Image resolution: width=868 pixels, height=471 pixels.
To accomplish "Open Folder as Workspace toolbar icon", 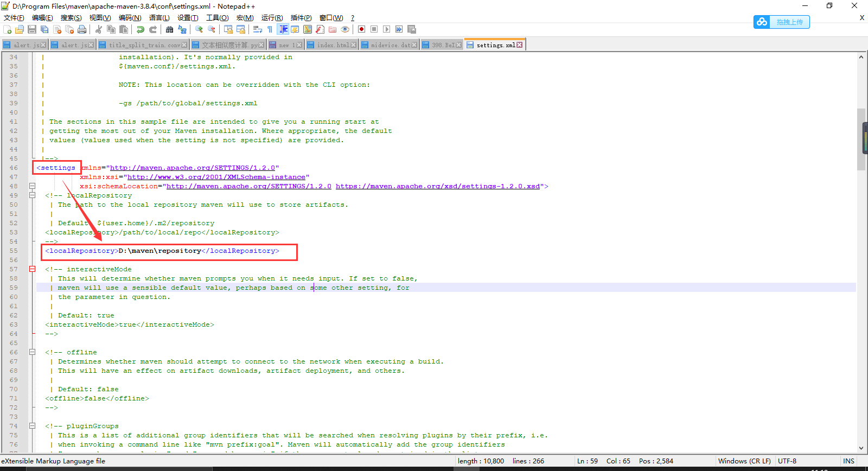I will point(333,29).
